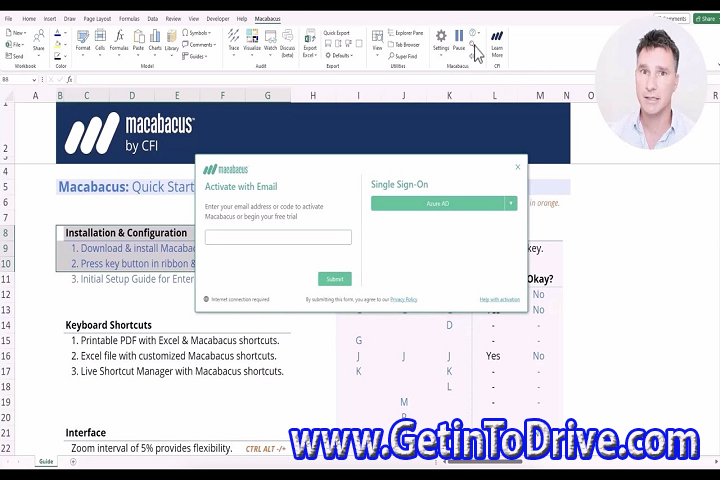Click the formula bar fx insert function icon
Image resolution: width=720 pixels, height=480 pixels.
[69, 79]
